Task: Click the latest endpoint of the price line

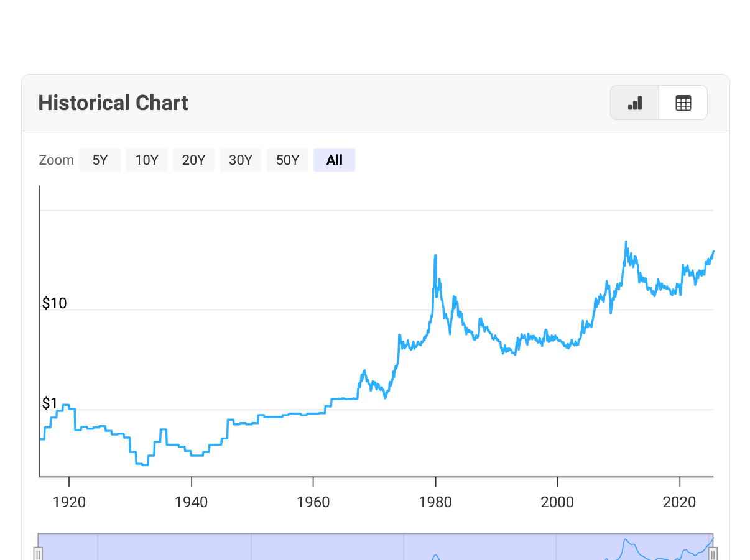Action: tap(713, 252)
